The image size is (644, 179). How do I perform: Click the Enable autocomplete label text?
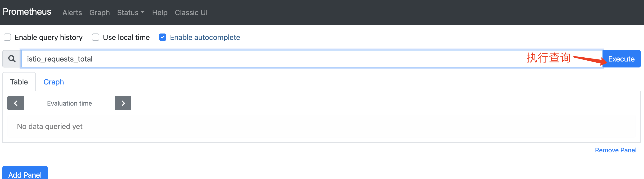pyautogui.click(x=205, y=37)
